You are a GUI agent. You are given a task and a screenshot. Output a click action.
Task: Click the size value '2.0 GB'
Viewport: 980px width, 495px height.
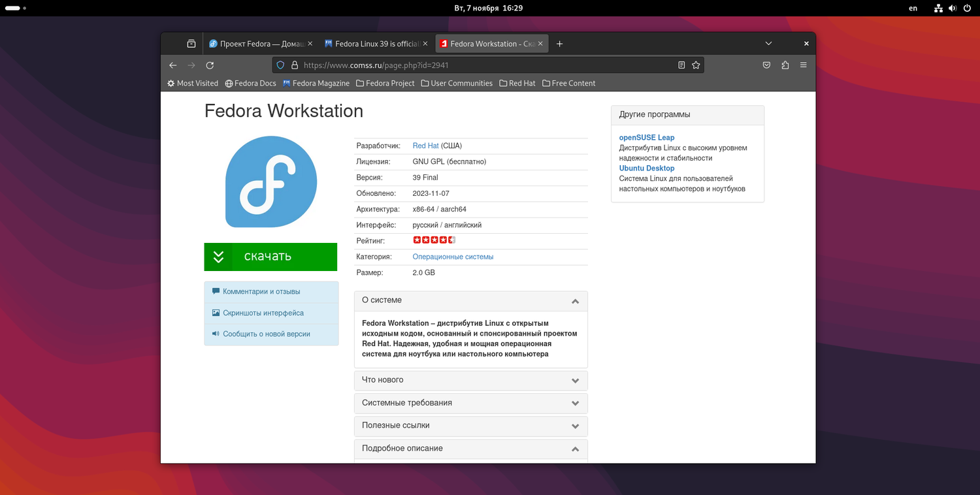[424, 272]
